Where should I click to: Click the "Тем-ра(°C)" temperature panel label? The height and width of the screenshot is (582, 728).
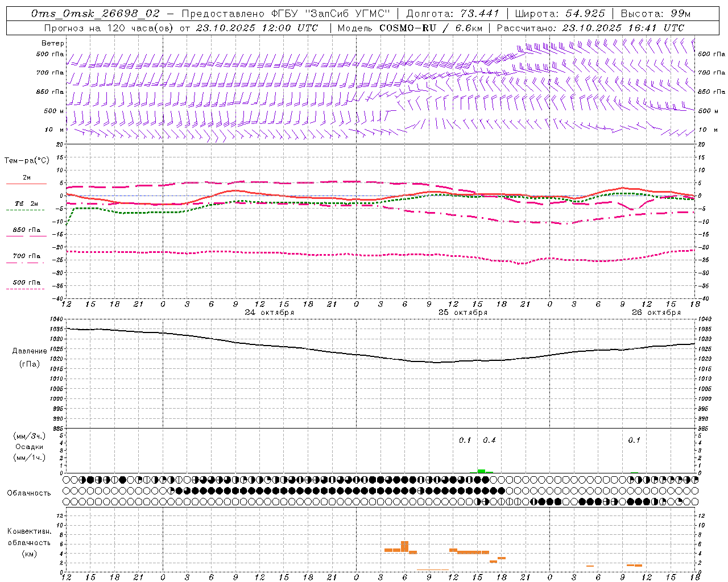(27, 161)
